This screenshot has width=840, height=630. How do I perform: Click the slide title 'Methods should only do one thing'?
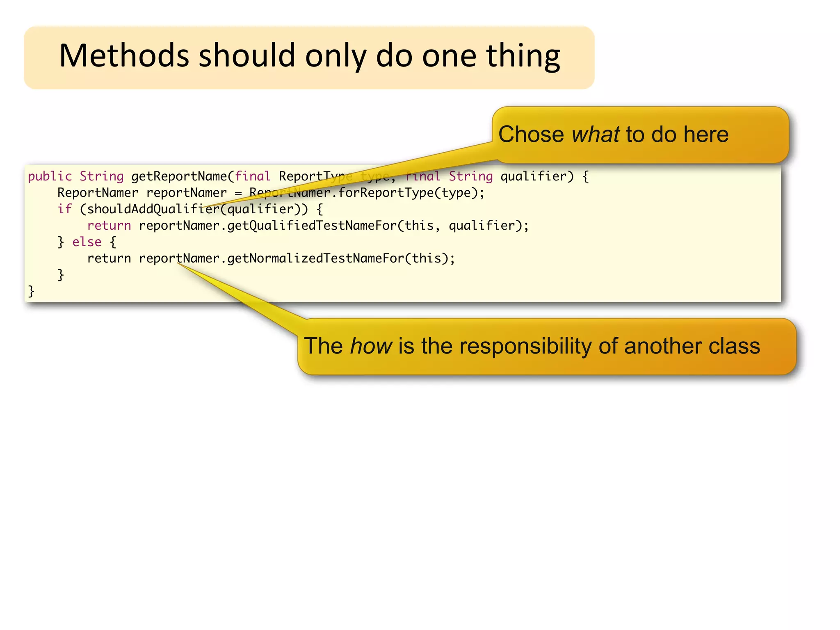[309, 56]
